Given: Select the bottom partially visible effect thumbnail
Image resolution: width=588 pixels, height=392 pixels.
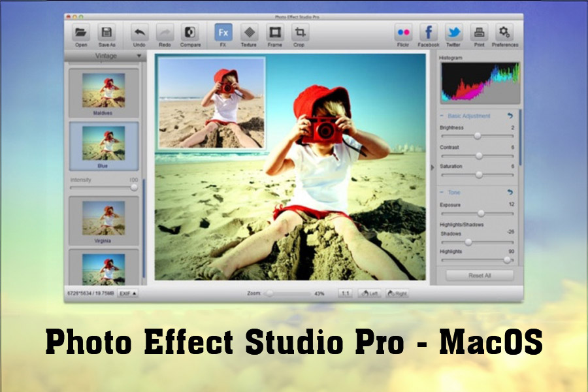Looking at the screenshot, I should [x=104, y=267].
